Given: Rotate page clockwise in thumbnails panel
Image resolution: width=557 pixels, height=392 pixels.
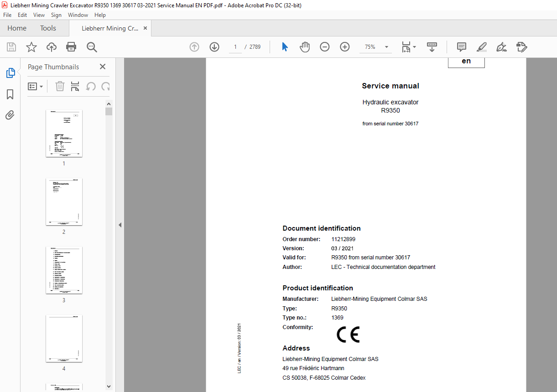Looking at the screenshot, I should [105, 86].
